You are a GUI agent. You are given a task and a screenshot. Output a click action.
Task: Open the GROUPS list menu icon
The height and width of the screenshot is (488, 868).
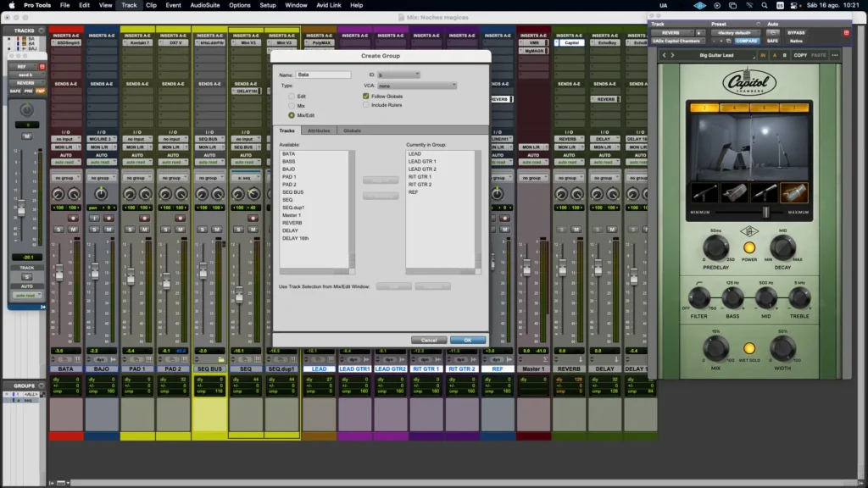[x=41, y=385]
